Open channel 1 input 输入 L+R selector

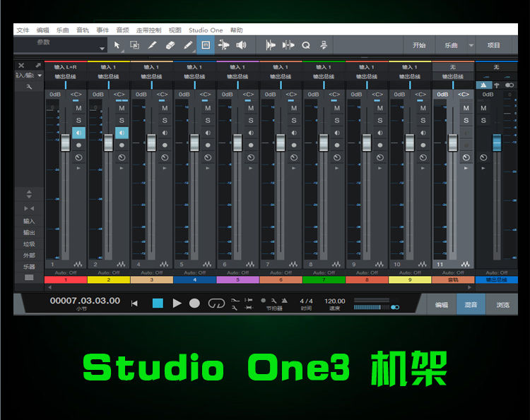click(x=66, y=67)
